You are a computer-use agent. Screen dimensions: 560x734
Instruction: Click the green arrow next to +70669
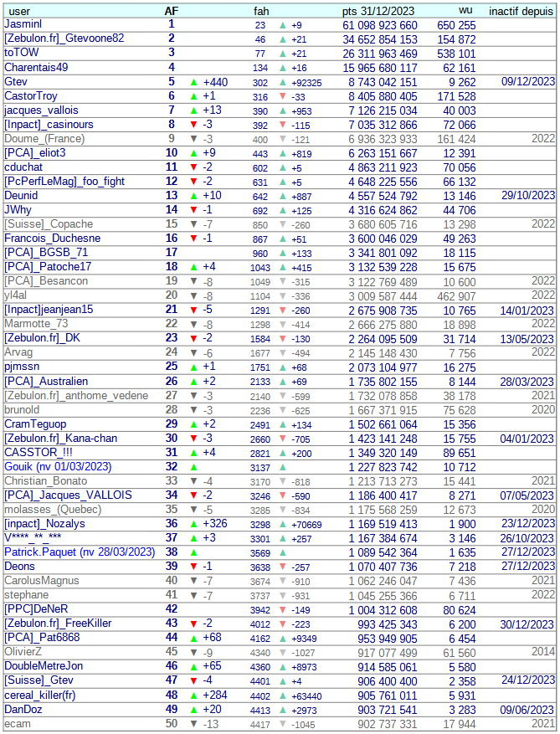[x=282, y=523]
